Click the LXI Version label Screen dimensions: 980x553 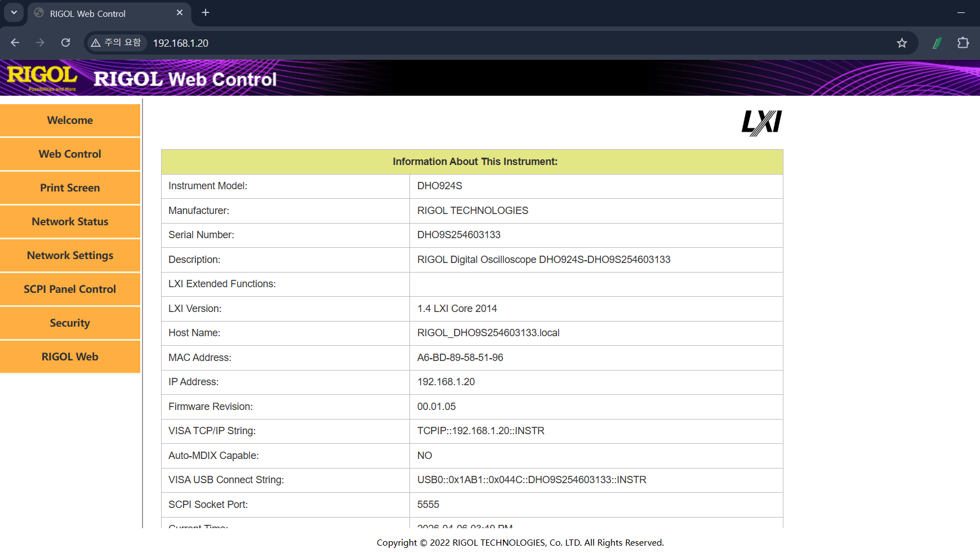pos(195,309)
